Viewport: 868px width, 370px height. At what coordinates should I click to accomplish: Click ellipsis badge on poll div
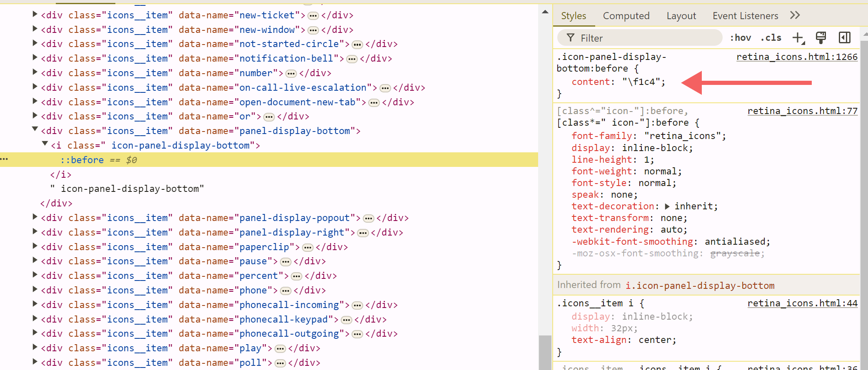pyautogui.click(x=280, y=363)
